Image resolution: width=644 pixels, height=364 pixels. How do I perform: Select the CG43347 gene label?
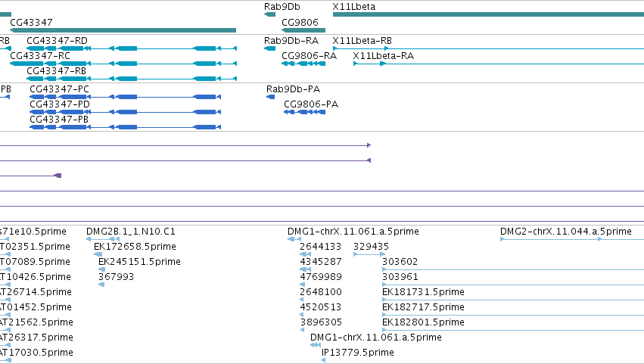pyautogui.click(x=31, y=22)
